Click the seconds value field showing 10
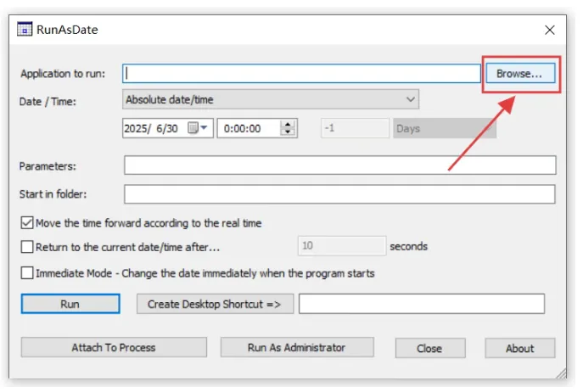Image resolution: width=583 pixels, height=392 pixels. [x=342, y=246]
